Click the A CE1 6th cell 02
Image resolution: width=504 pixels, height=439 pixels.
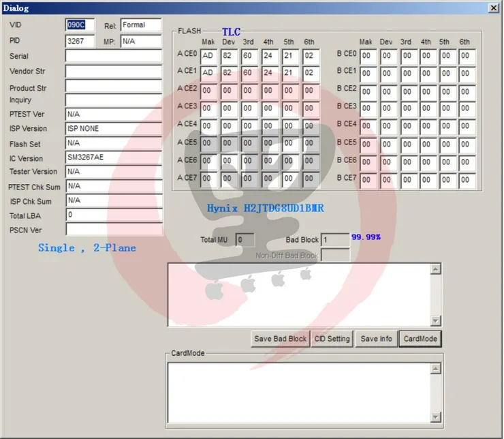tap(311, 74)
